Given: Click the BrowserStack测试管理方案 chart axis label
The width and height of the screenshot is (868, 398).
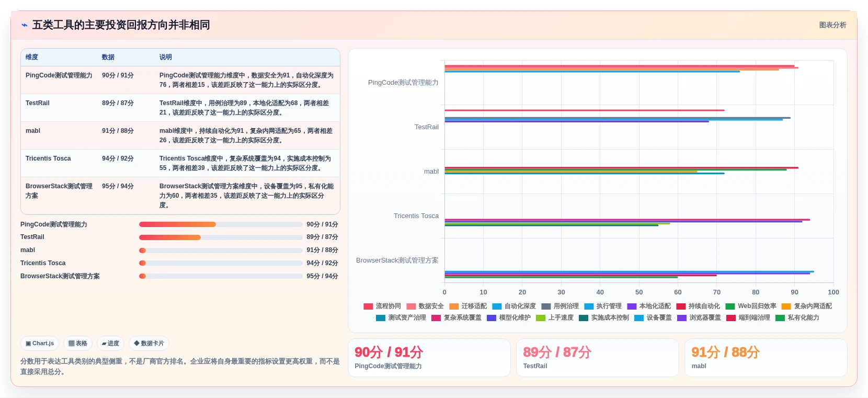Looking at the screenshot, I should pos(397,260).
